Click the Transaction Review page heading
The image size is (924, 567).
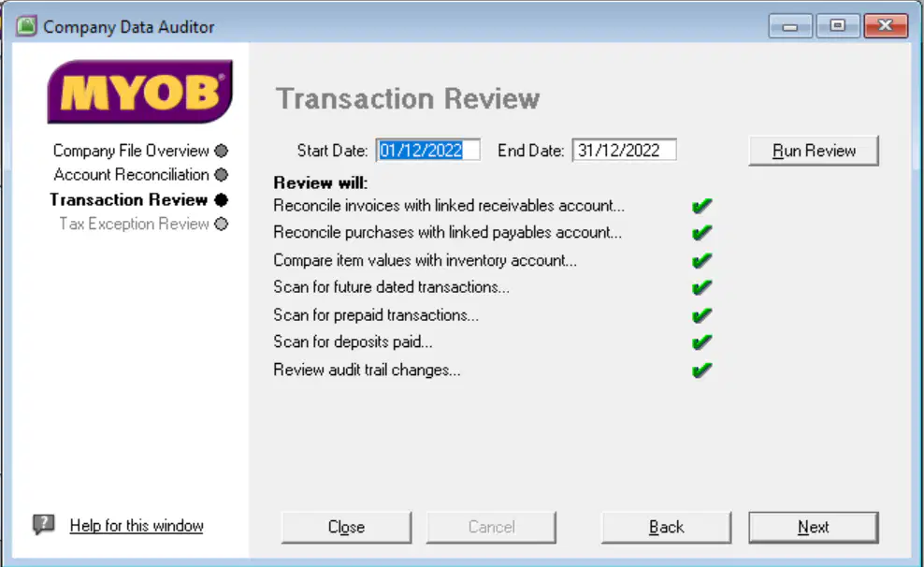[x=408, y=98]
